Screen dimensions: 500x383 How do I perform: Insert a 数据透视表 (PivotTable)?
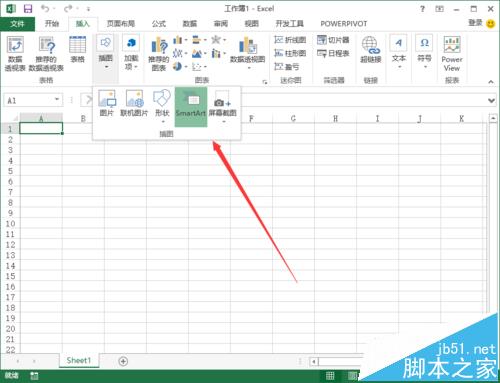coord(15,54)
